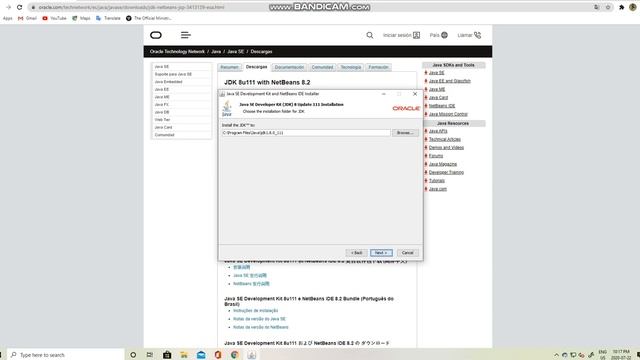The height and width of the screenshot is (360, 640).
Task: Open Java EE and Glassfish sidebar link
Action: click(449, 81)
